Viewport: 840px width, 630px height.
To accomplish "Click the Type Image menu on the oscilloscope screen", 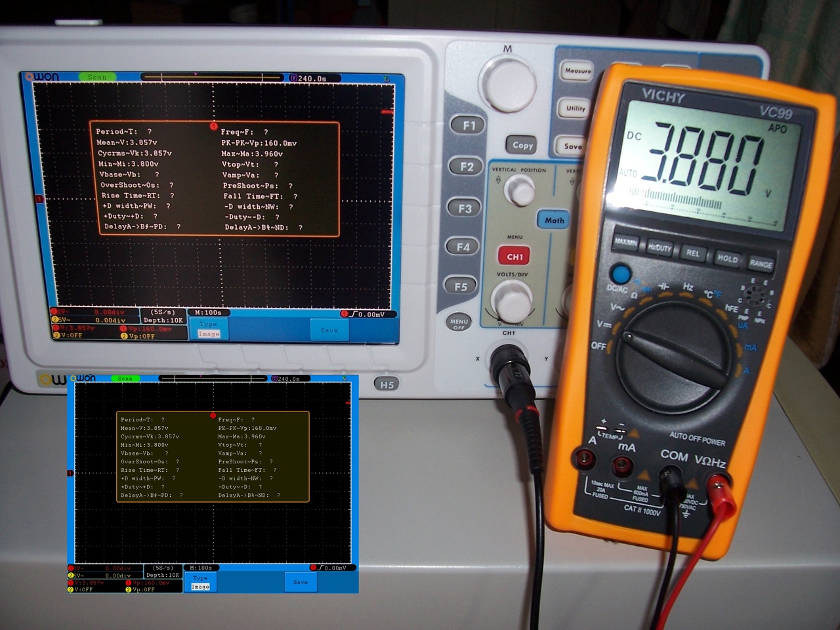I will point(208,329).
